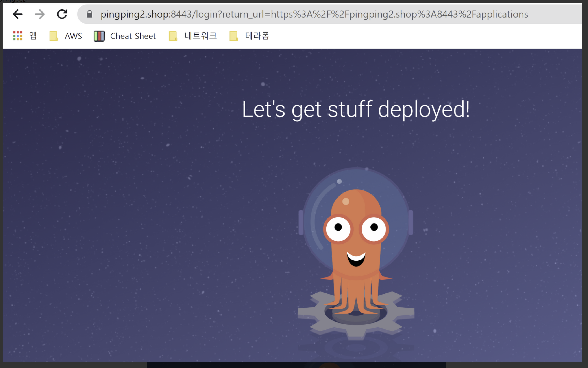The width and height of the screenshot is (588, 368).
Task: Click the "Let's get stuff deployed!" heading
Action: click(x=355, y=110)
